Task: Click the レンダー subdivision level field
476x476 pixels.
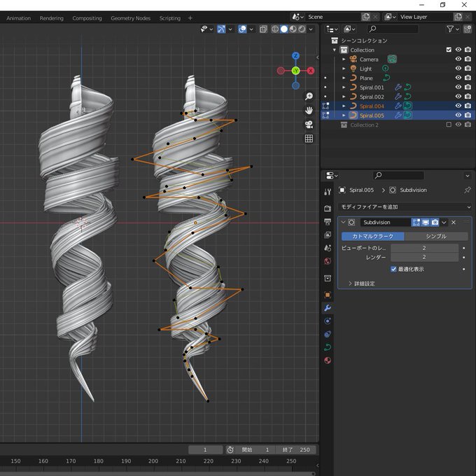Action: (424, 258)
